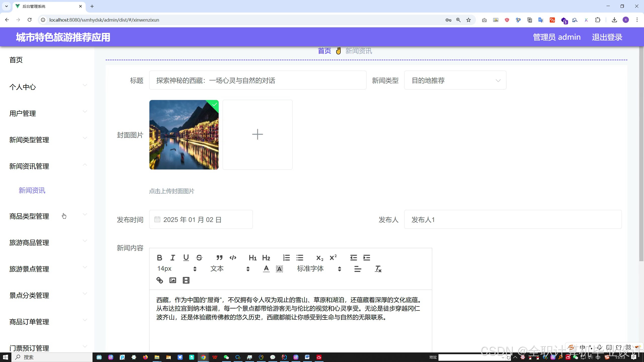The height and width of the screenshot is (362, 644).
Task: Toggle superscript text formatting
Action: pyautogui.click(x=333, y=258)
